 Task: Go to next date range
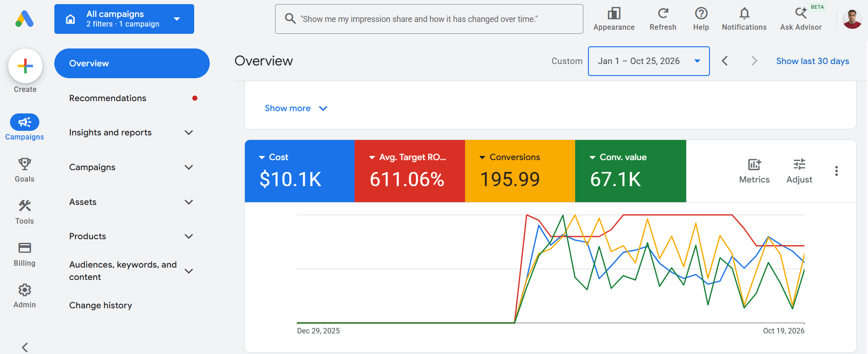pos(754,61)
